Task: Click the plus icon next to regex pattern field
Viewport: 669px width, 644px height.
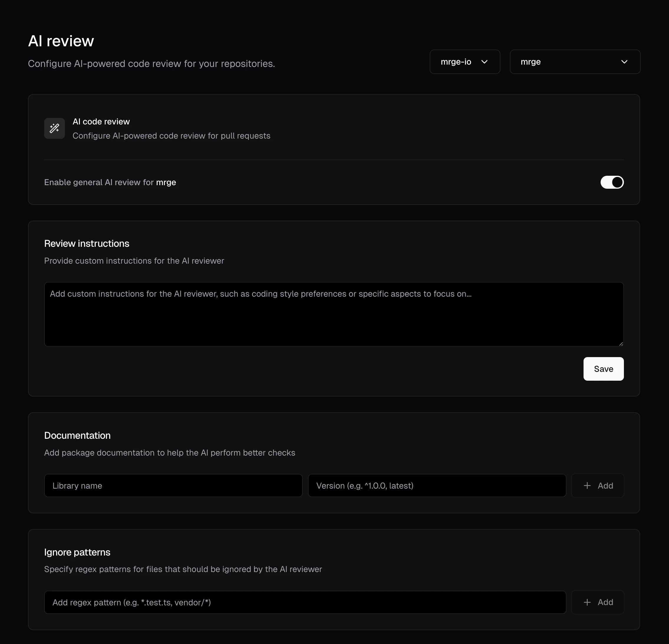Action: [587, 602]
